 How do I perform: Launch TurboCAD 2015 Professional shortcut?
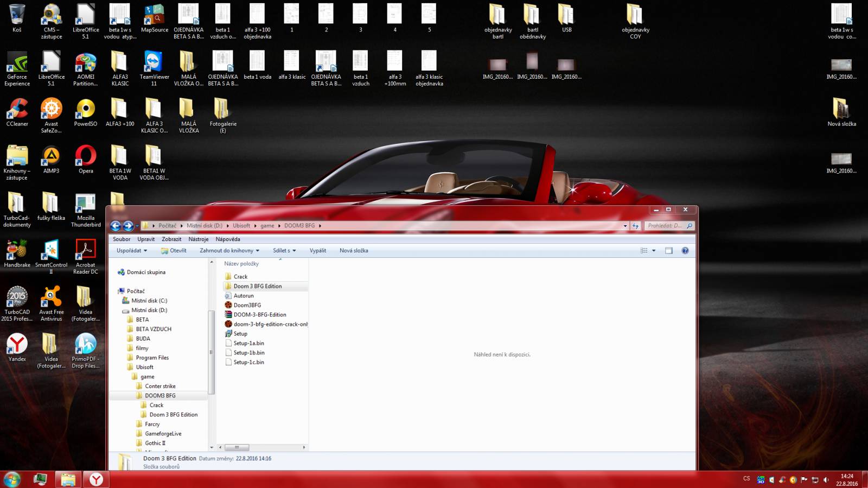pyautogui.click(x=17, y=304)
